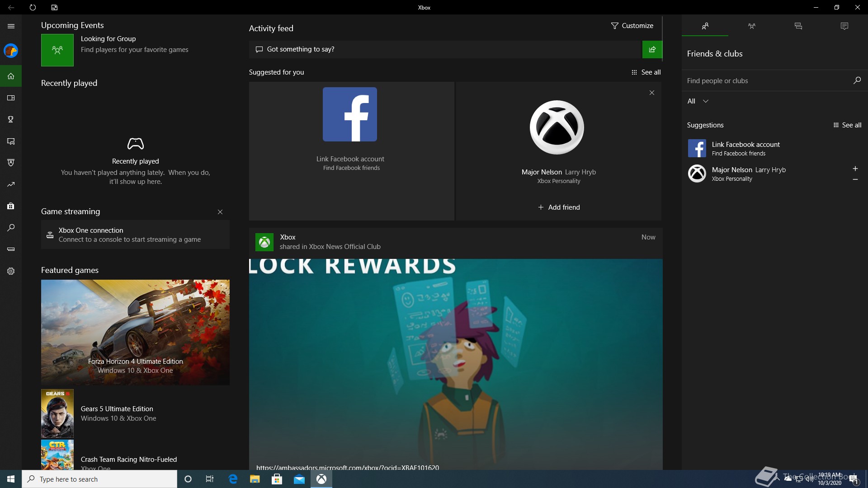See all suggested for you
Image resolution: width=868 pixels, height=488 pixels.
(646, 72)
